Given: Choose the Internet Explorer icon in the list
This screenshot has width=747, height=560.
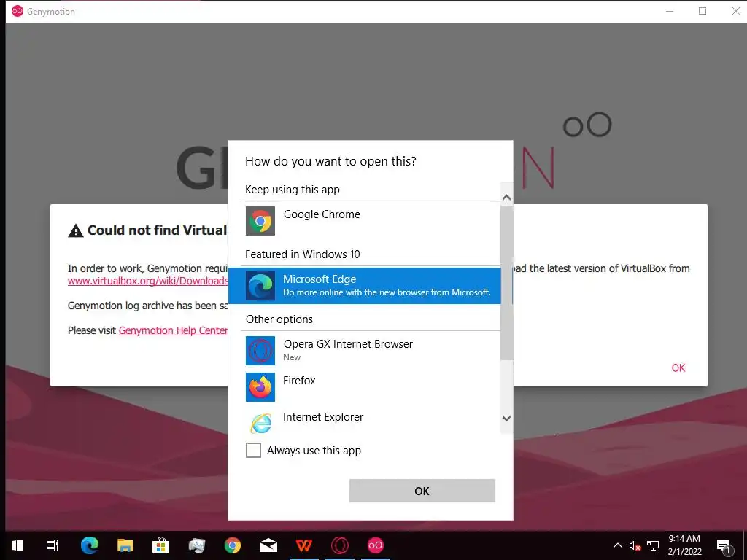Looking at the screenshot, I should pos(260,423).
